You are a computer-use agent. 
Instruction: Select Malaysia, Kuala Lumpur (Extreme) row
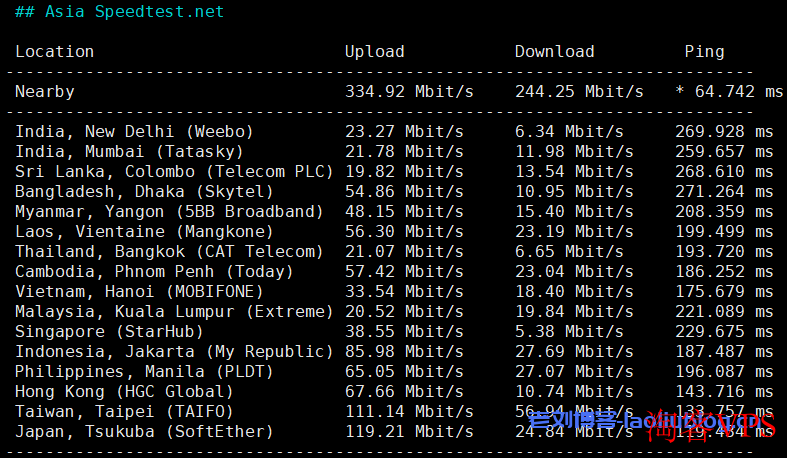(x=394, y=312)
